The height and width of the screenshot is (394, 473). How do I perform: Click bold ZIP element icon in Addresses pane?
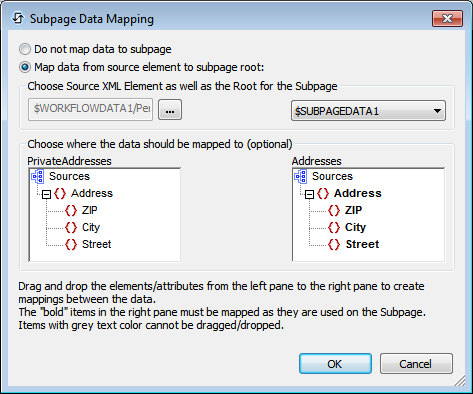click(x=334, y=210)
